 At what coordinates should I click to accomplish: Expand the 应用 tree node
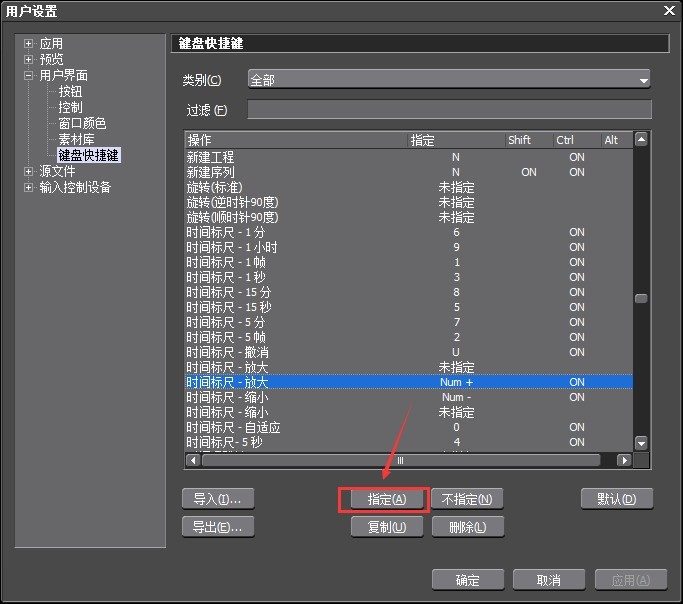29,44
